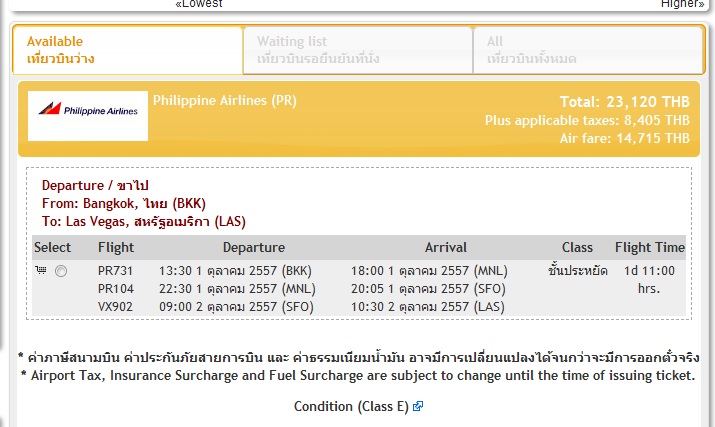Click the Philippine Airlines (PR) heading text

(225, 100)
